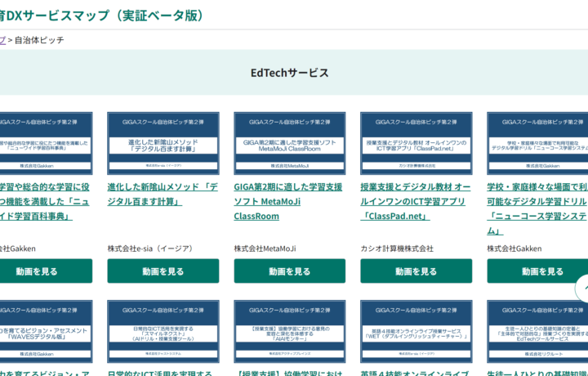This screenshot has height=376, width=588.
Task: Open スマイルネクスト pitch thumbnail
Action: pyautogui.click(x=163, y=331)
